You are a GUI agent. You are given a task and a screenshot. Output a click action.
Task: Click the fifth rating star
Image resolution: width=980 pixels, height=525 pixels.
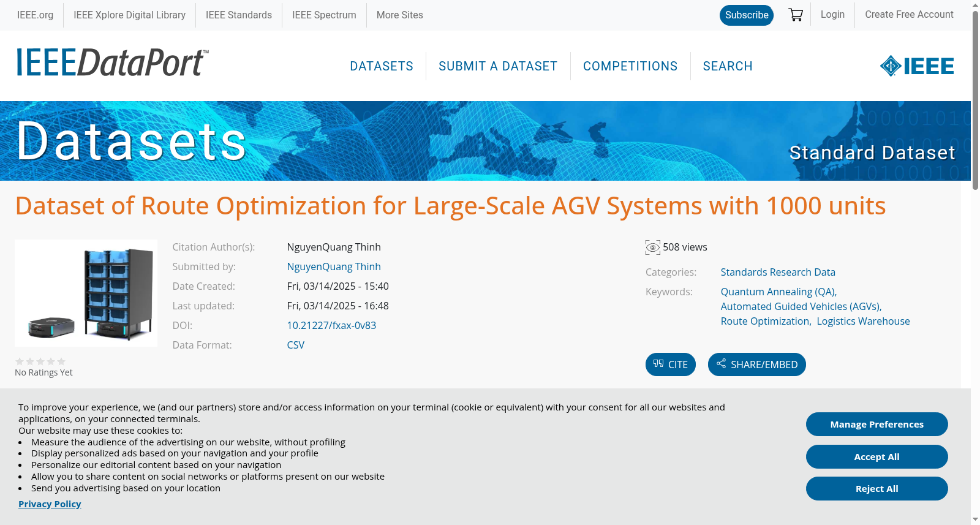coord(61,361)
